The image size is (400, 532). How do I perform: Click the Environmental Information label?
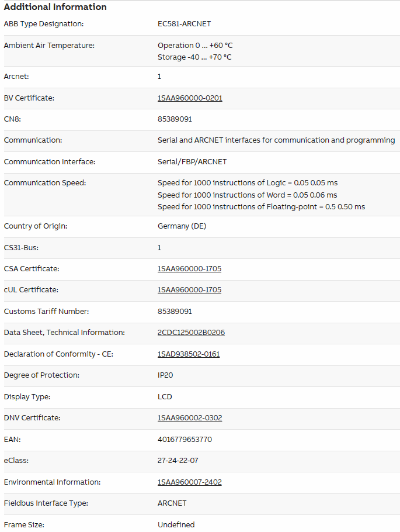click(x=52, y=482)
